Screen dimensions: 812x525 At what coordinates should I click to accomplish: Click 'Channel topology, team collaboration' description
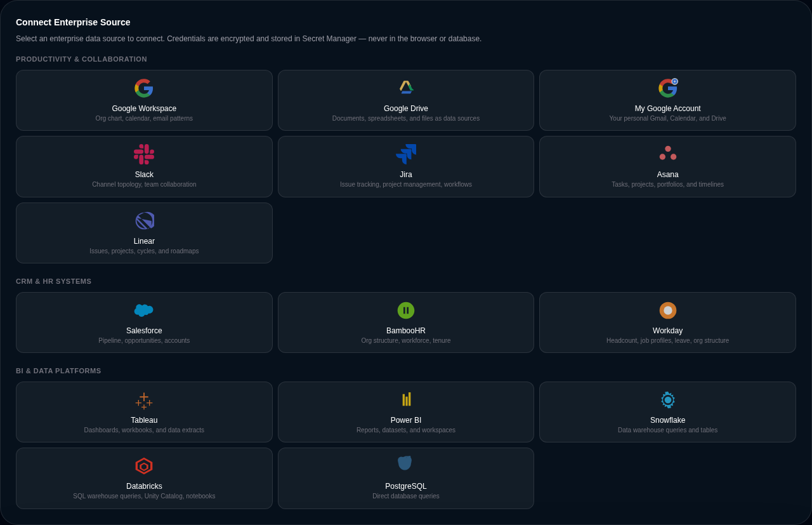pyautogui.click(x=144, y=185)
